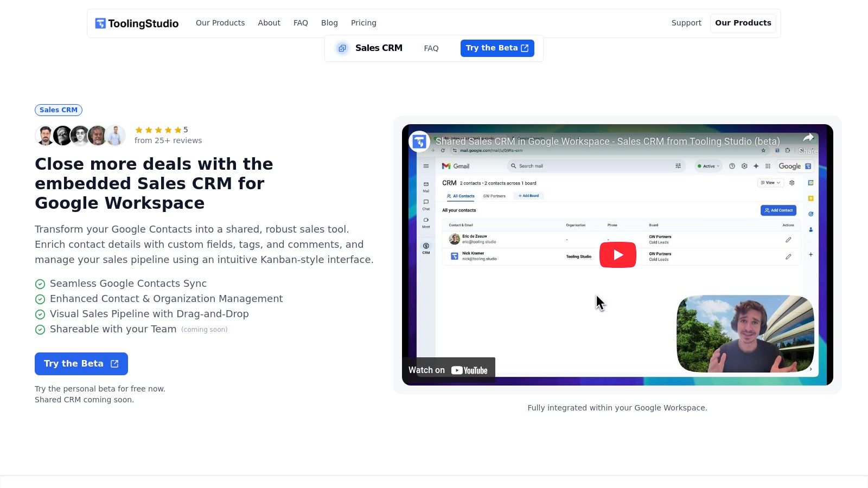Click the last reviewer avatar
Screen dimensions: 868x488
coord(115,135)
